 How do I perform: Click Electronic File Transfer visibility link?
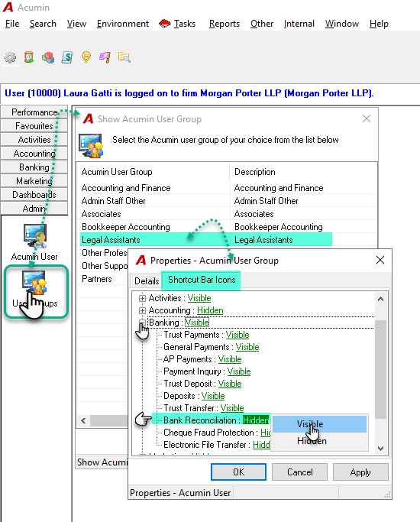(261, 445)
